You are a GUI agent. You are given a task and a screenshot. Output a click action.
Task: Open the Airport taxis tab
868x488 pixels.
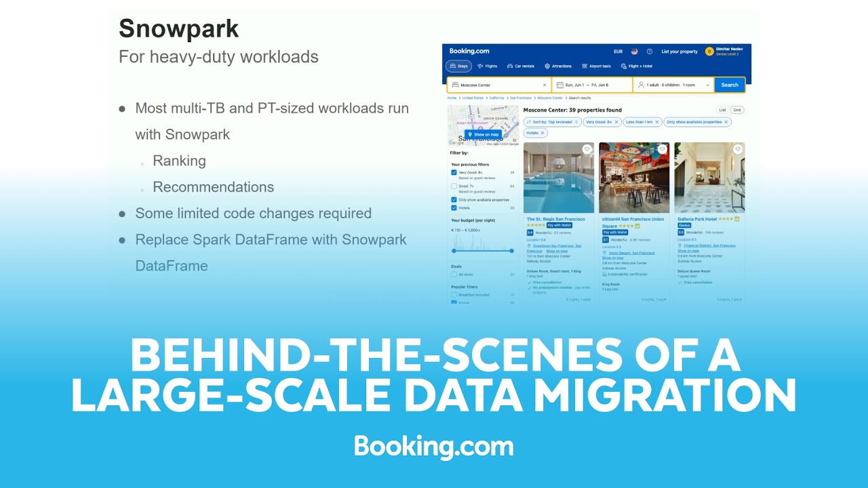596,66
